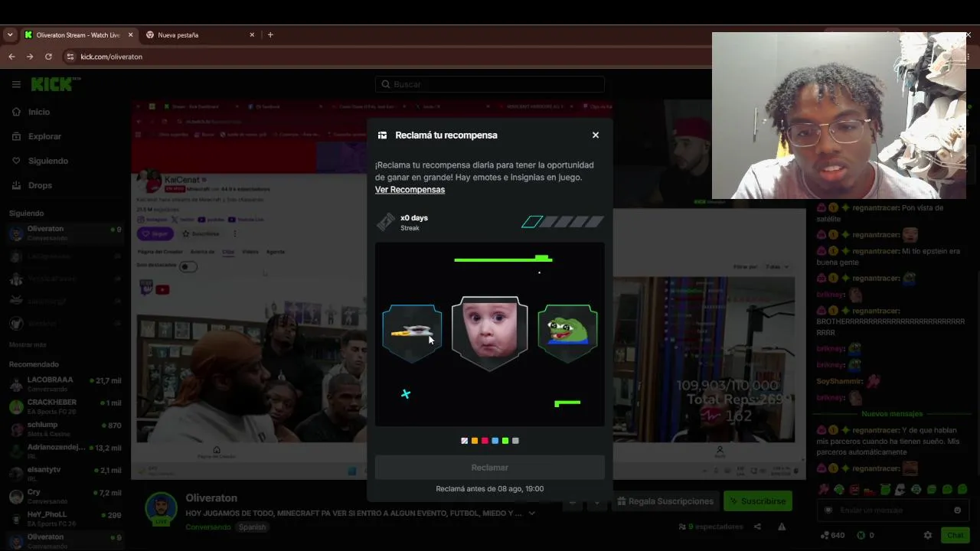The image size is (980, 551).
Task: Click the green Kicks balance icon
Action: (861, 536)
